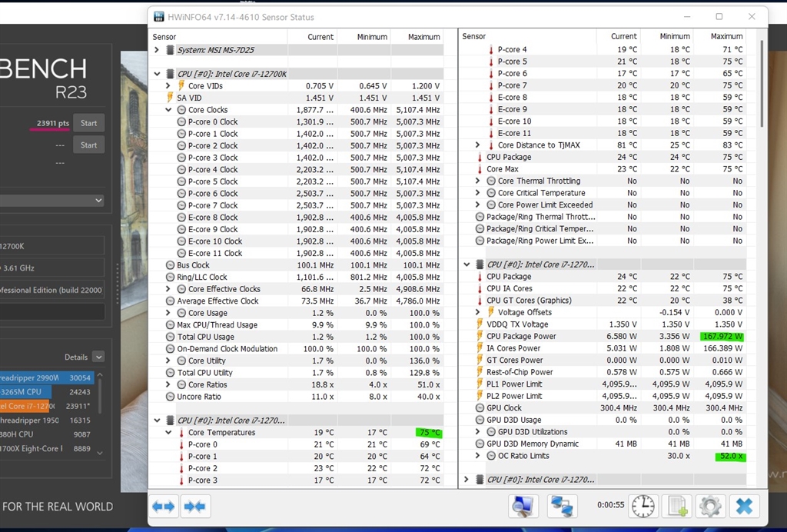Open the Cinebench combo box above the 12700K field
Image resolution: width=787 pixels, height=532 pixels.
point(52,201)
